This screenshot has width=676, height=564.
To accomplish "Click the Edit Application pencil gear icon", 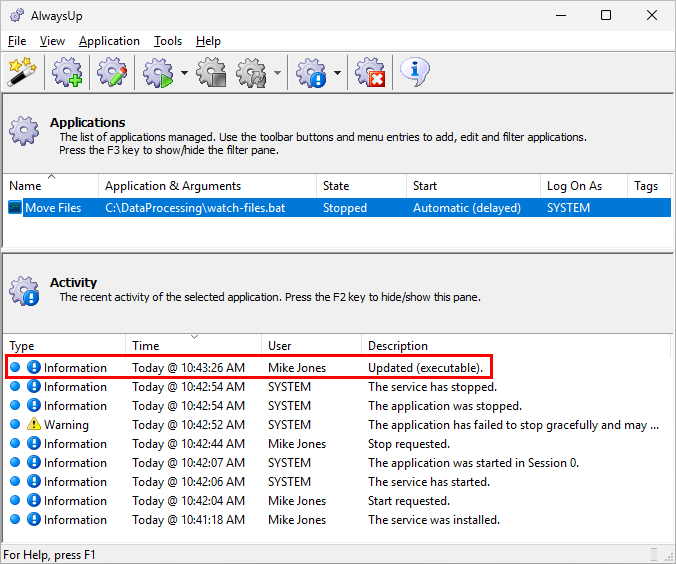I will click(112, 72).
